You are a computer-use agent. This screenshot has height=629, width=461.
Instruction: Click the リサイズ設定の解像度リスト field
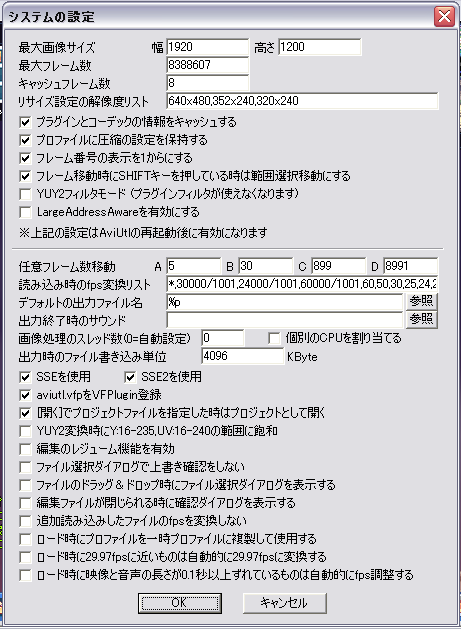[302, 101]
